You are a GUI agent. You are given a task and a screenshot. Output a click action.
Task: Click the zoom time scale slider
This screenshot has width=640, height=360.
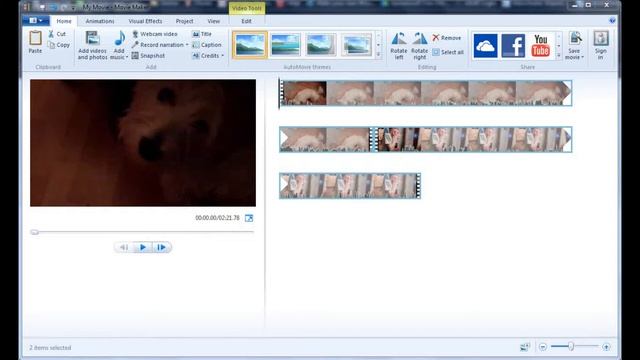pyautogui.click(x=571, y=347)
